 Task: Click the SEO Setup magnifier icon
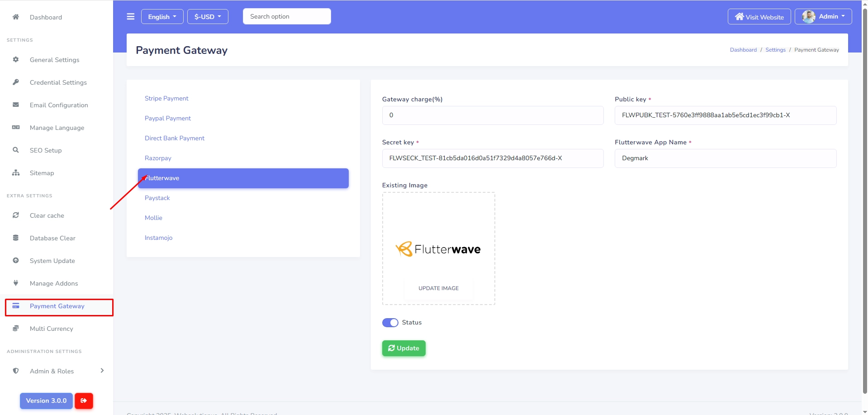(x=16, y=150)
